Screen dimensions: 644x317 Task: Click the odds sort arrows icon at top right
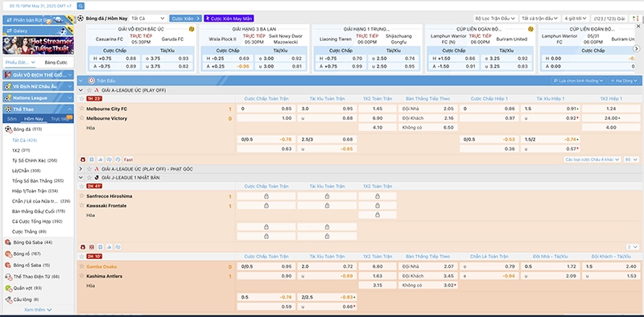tap(636, 19)
